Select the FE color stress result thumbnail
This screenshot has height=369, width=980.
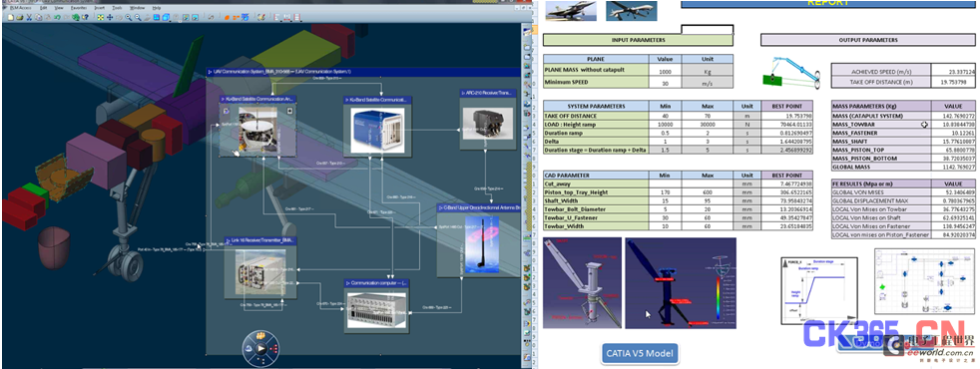tap(680, 283)
